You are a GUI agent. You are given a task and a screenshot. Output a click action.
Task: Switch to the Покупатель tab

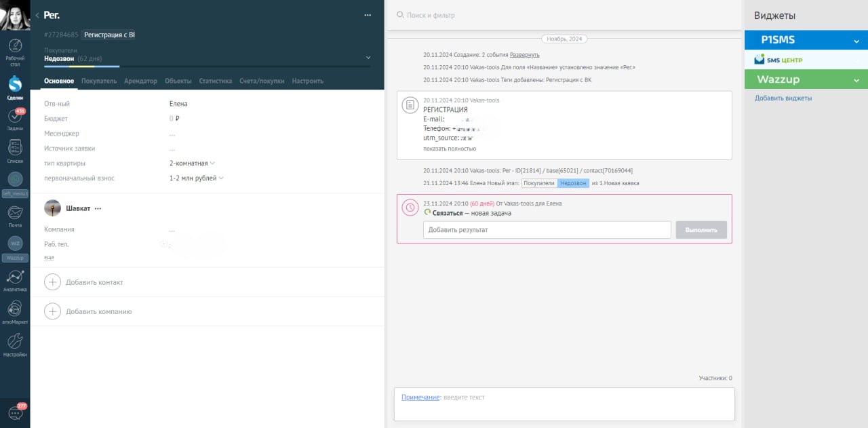point(99,81)
